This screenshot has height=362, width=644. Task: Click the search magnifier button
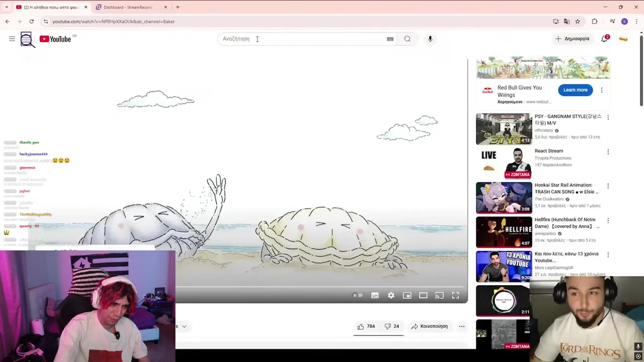click(408, 39)
